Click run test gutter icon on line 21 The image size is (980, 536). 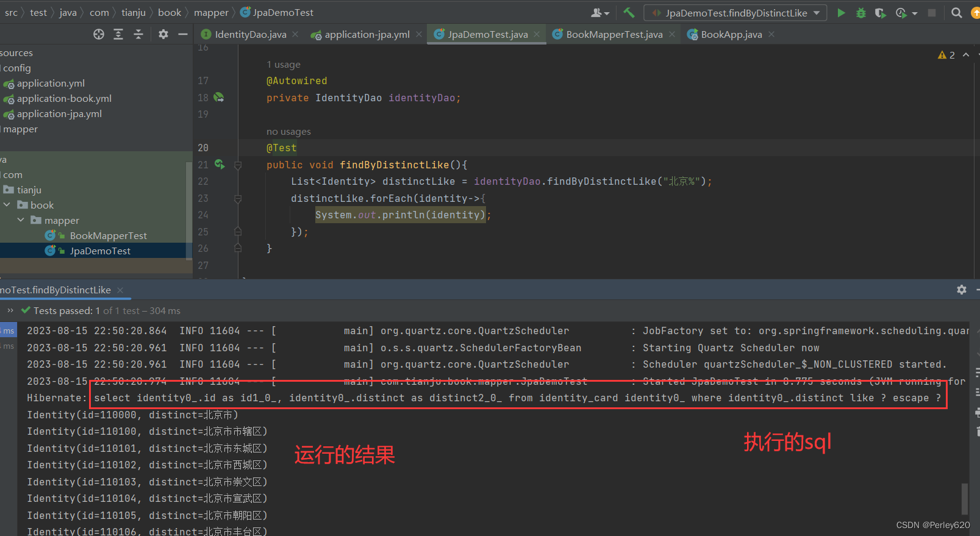[220, 164]
